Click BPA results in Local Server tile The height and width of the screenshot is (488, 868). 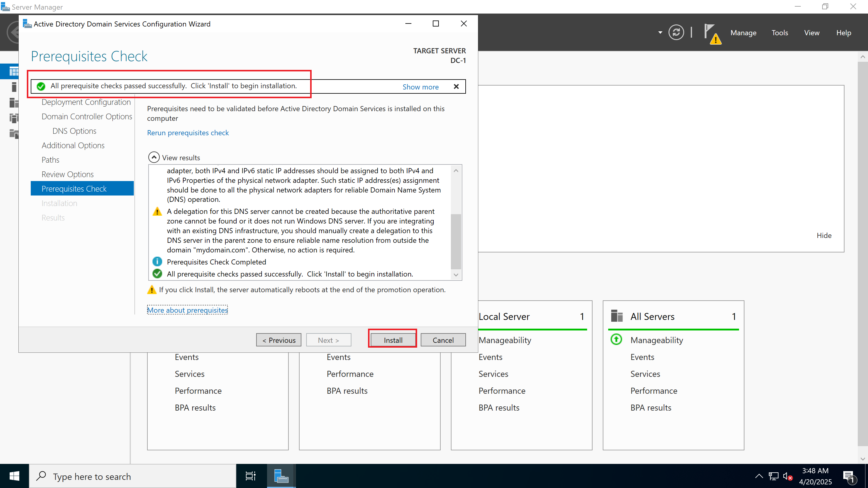pos(499,408)
